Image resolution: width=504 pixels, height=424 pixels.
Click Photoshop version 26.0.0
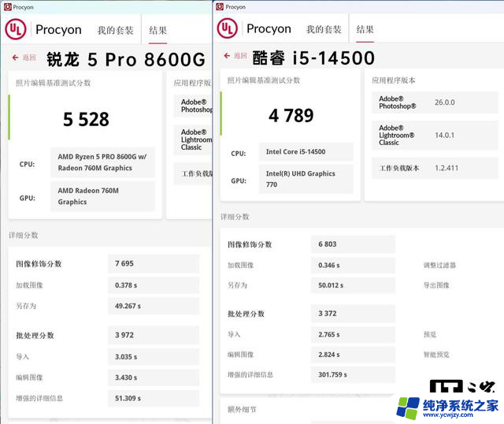[445, 102]
